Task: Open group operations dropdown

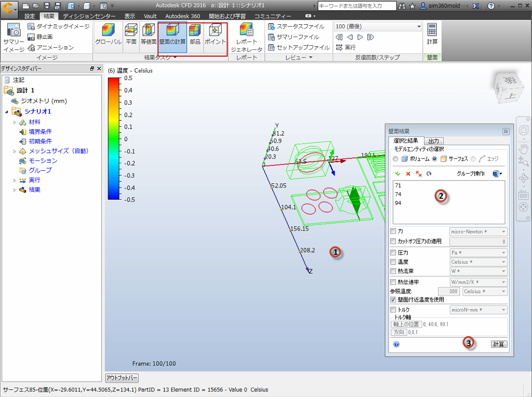Action: point(497,174)
